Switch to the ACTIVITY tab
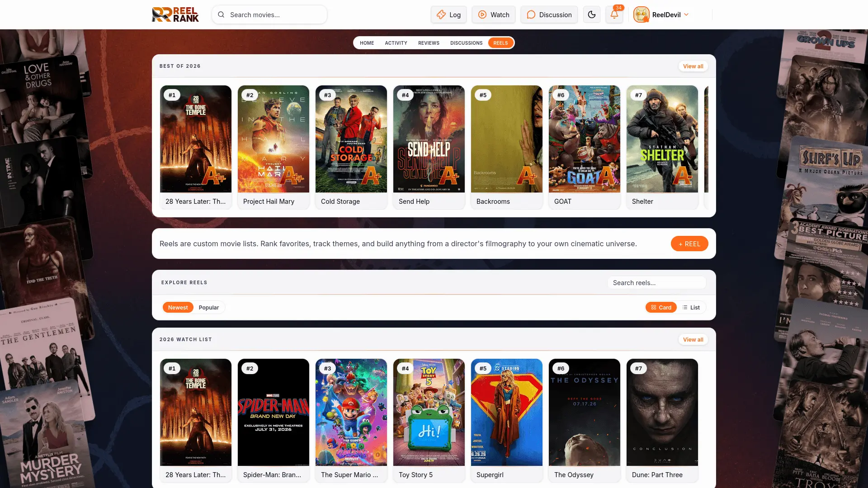 click(x=396, y=43)
